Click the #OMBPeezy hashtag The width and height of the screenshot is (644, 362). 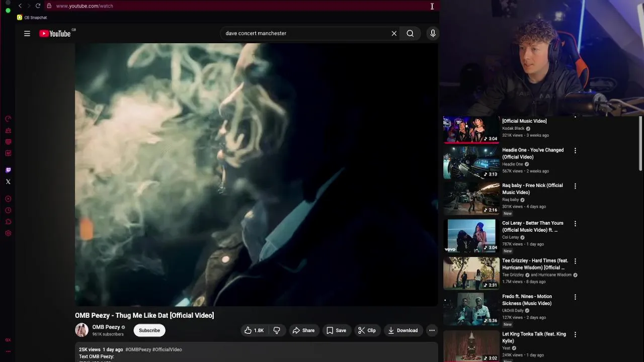click(138, 349)
